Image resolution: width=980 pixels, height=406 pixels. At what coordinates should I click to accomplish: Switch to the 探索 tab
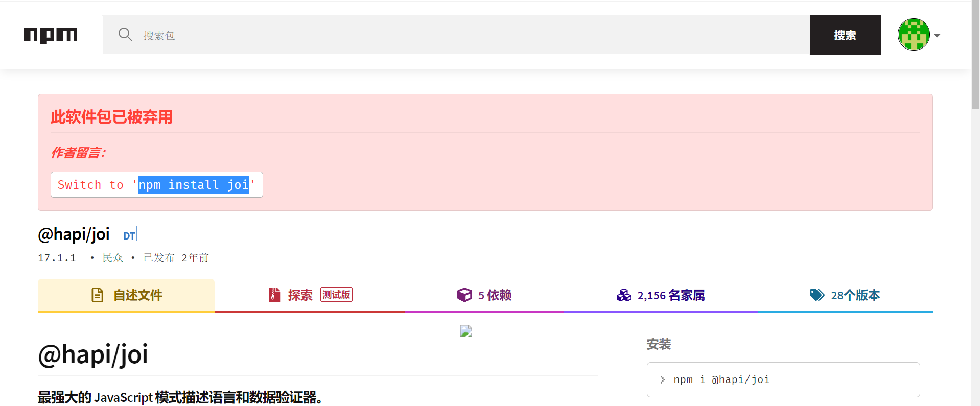310,295
